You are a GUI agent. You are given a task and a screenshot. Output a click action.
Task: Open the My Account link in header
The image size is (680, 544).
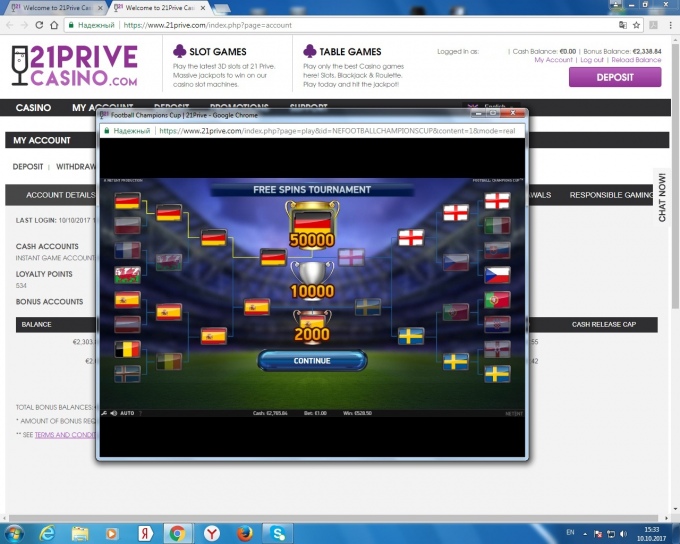553,60
